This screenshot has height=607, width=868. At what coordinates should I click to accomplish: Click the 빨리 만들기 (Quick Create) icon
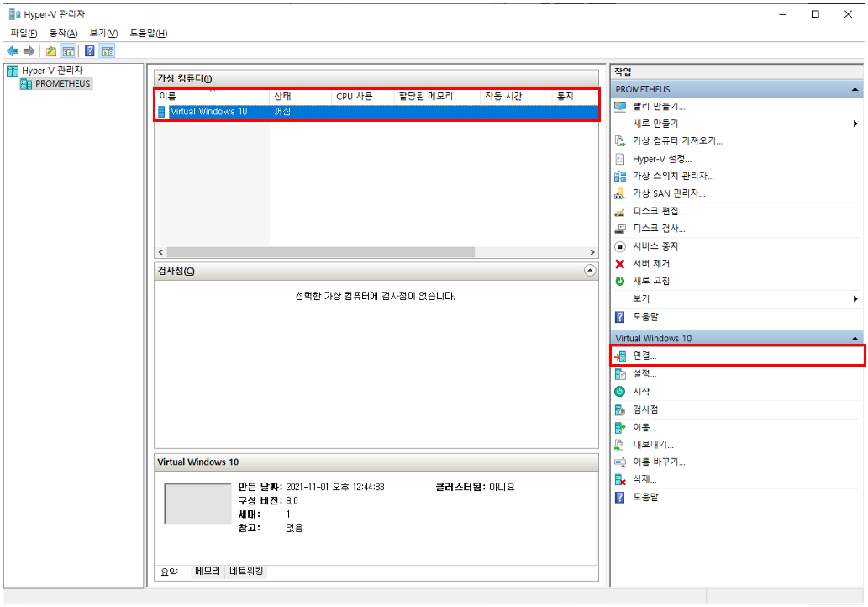(x=620, y=106)
